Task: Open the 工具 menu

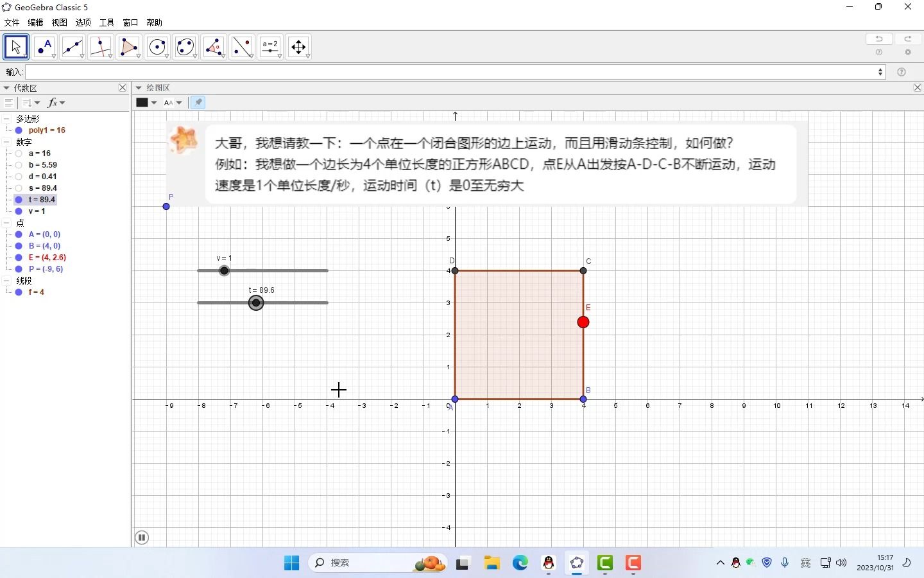Action: (107, 22)
